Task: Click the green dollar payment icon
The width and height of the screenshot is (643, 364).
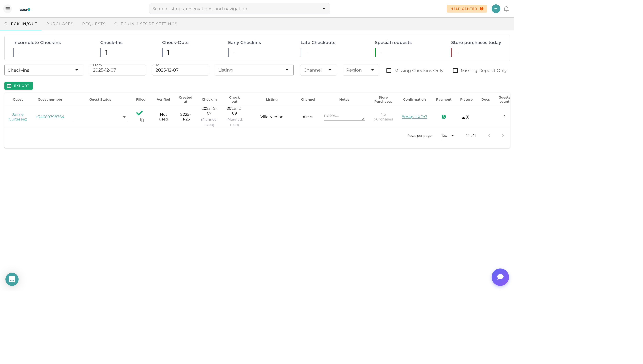Action: (x=444, y=117)
